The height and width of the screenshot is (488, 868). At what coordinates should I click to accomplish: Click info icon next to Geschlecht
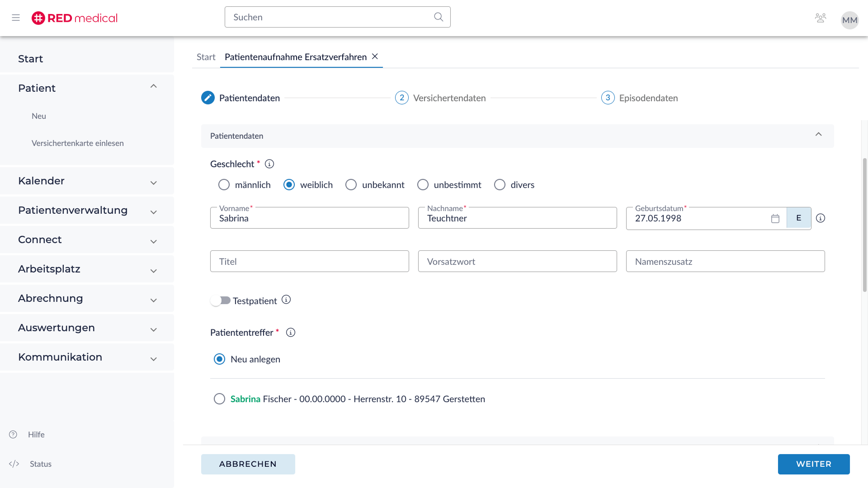pyautogui.click(x=269, y=164)
